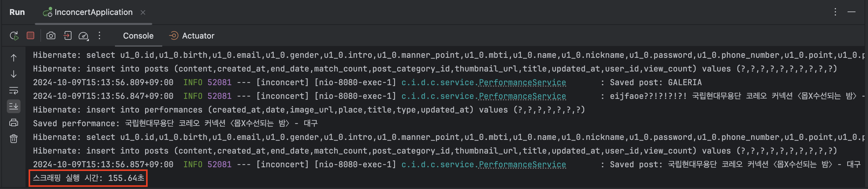Click timestamp 2024-10-09T15:13:56.857+09:00
Viewport: 868px width, 189px height.
click(103, 165)
